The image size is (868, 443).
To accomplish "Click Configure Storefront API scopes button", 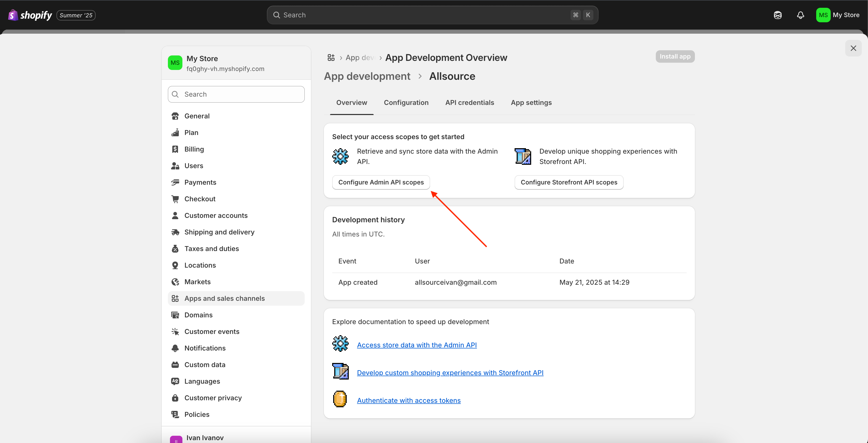I will (568, 182).
